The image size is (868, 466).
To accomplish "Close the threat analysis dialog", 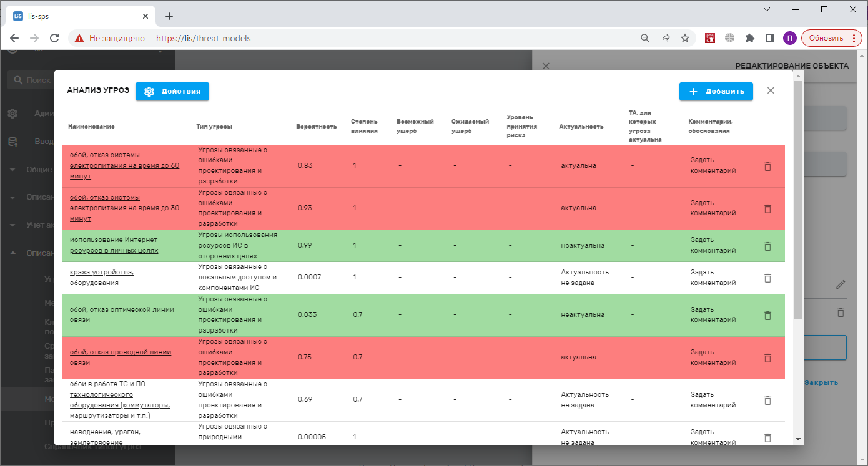I will (x=771, y=90).
